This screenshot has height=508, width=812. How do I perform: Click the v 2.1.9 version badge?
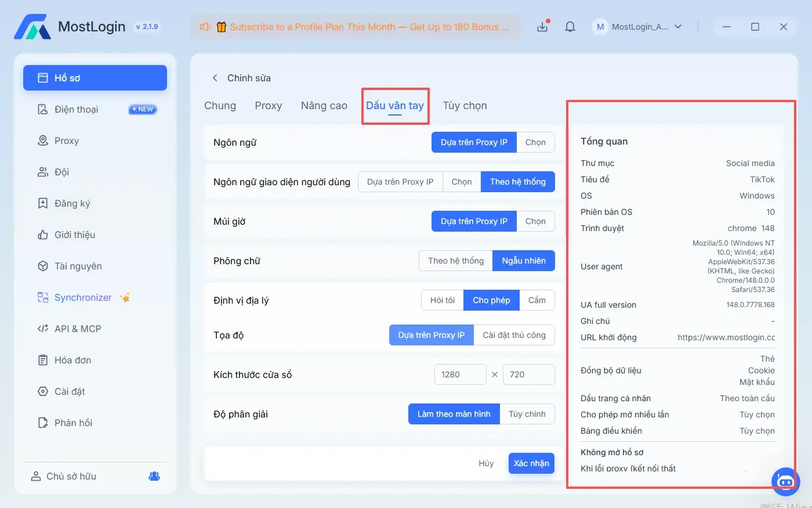(147, 27)
